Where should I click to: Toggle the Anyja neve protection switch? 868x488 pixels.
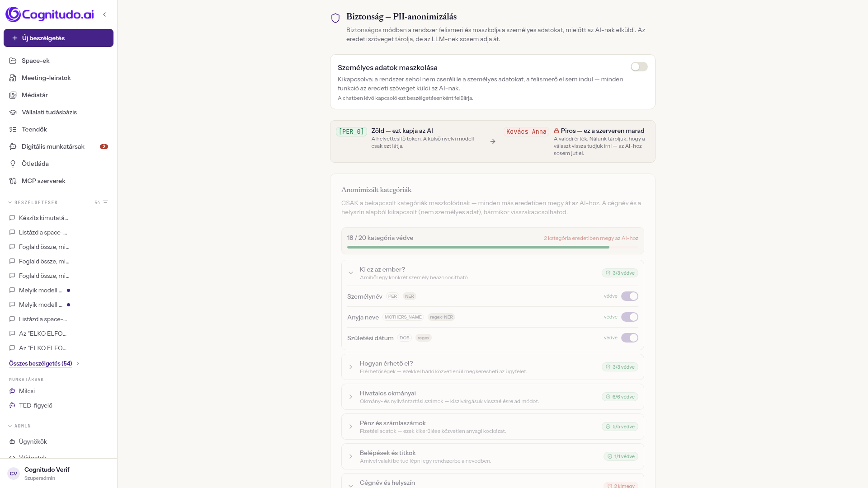[x=629, y=317]
